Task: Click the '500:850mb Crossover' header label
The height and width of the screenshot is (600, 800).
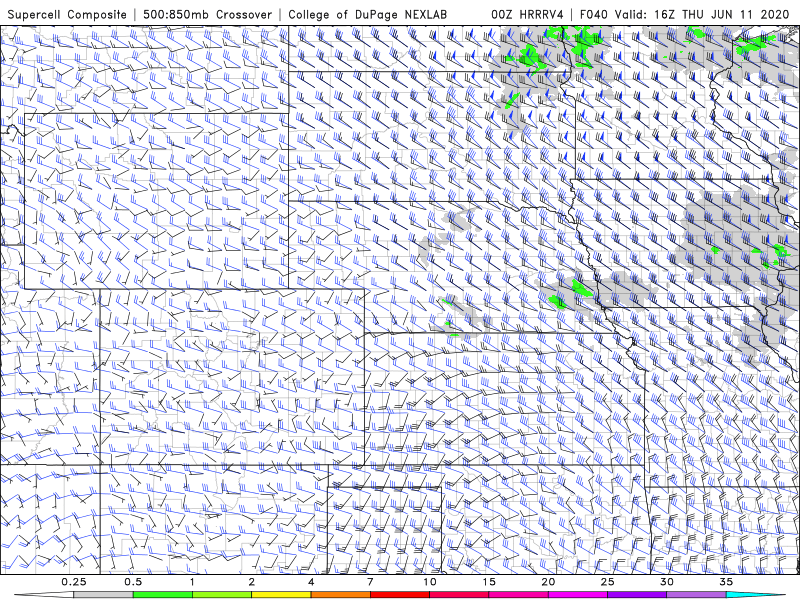Action: (208, 14)
